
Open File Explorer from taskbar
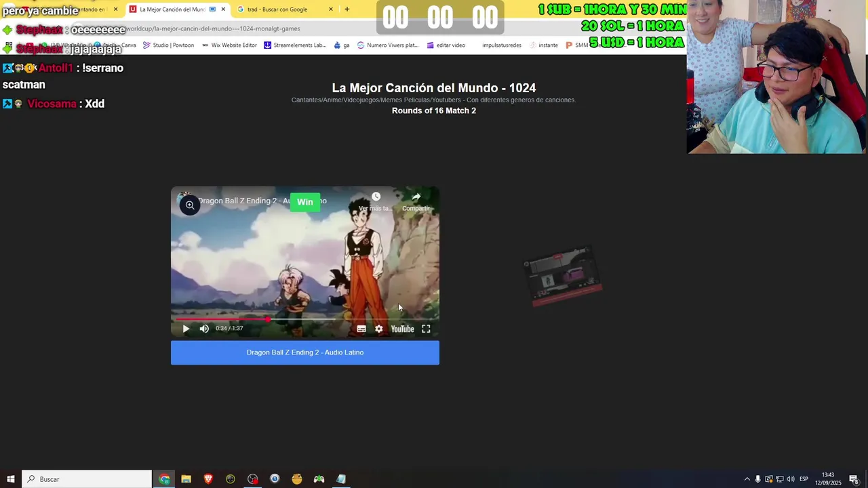click(186, 479)
